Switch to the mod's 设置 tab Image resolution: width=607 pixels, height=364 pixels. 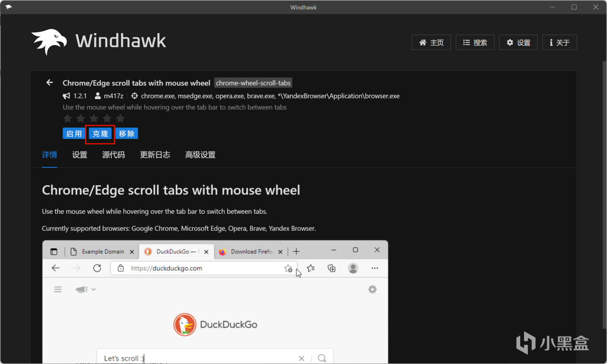(x=80, y=155)
